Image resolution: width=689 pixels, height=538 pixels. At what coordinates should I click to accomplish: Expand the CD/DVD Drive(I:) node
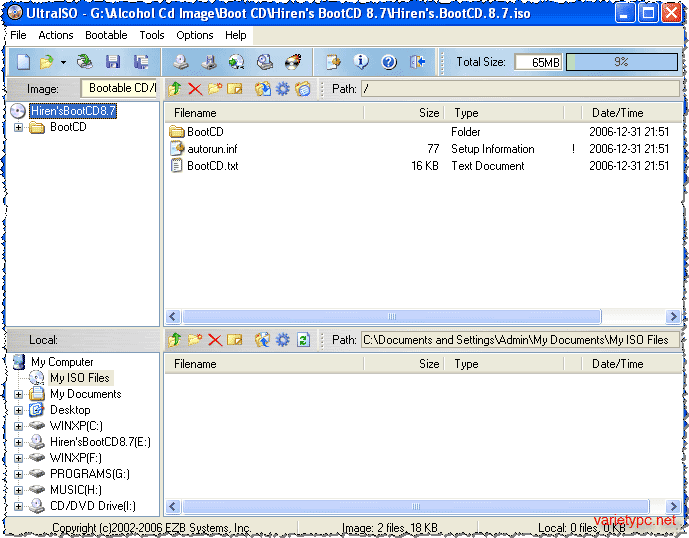pyautogui.click(x=18, y=506)
